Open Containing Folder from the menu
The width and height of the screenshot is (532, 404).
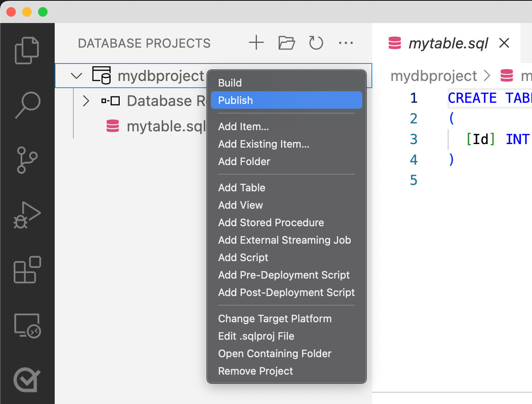tap(275, 353)
